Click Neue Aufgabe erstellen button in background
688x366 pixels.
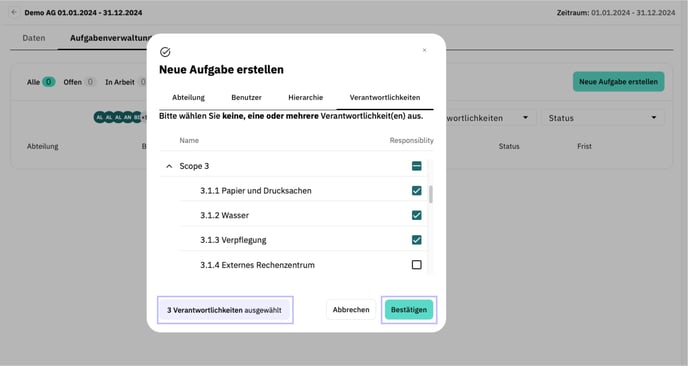(618, 82)
